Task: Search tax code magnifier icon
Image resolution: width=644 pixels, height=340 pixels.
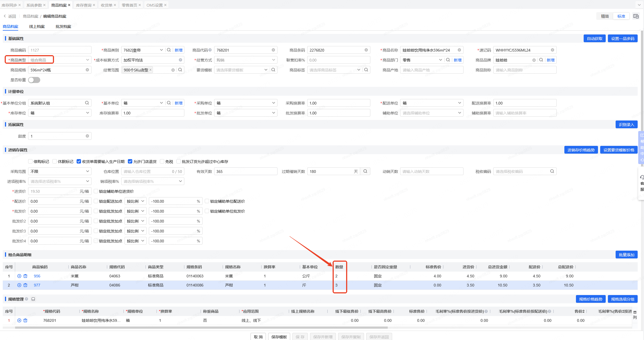Action: pyautogui.click(x=552, y=171)
